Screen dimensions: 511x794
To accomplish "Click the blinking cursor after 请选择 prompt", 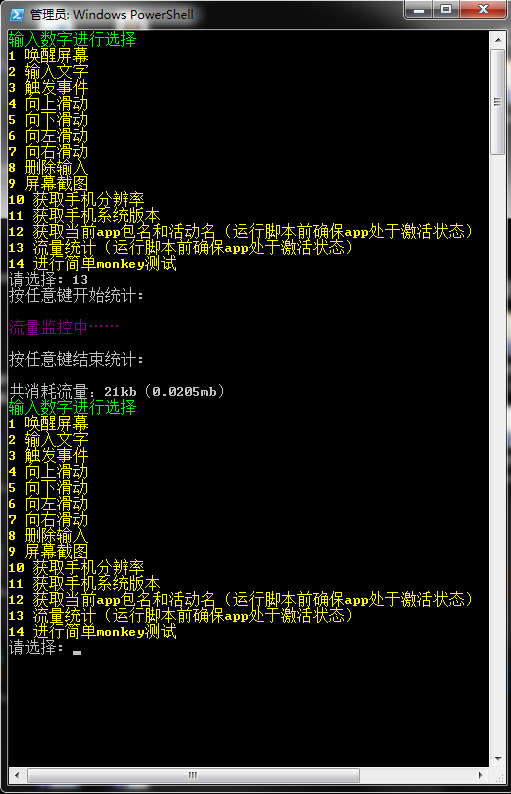I will coord(76,652).
